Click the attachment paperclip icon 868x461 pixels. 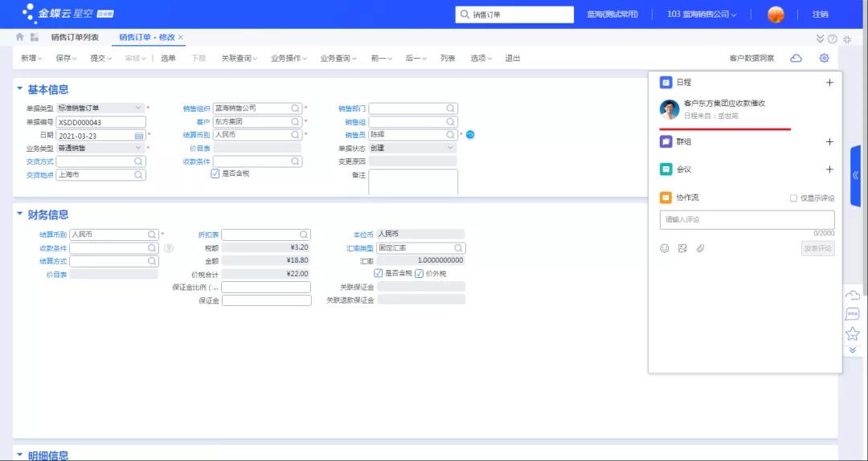[x=700, y=248]
